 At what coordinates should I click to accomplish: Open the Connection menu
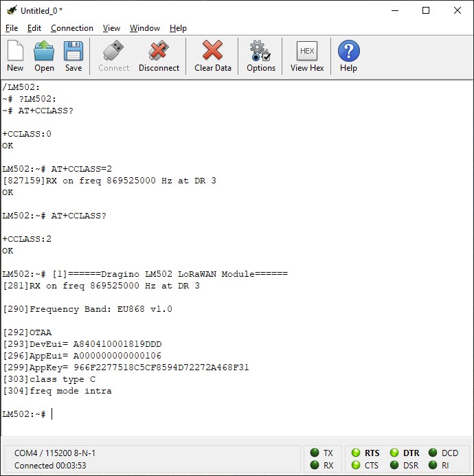(x=72, y=28)
